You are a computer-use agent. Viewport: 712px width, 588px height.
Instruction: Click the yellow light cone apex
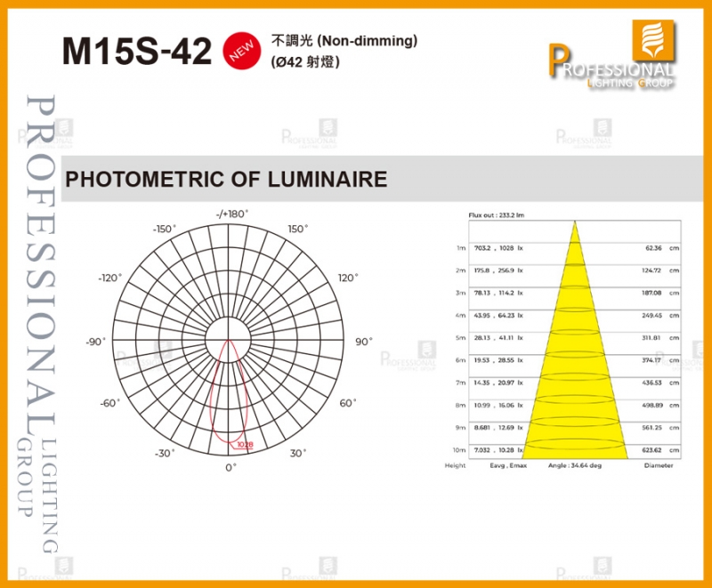pyautogui.click(x=574, y=222)
